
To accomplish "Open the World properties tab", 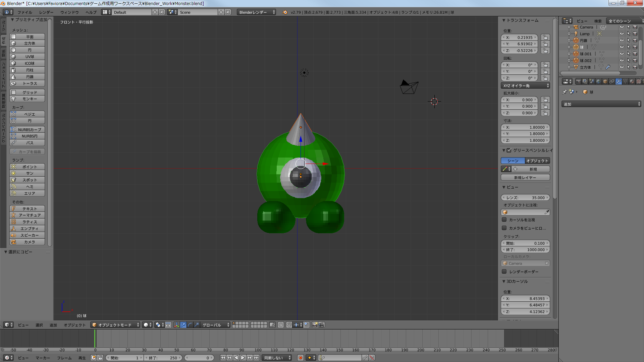I will click(x=598, y=81).
